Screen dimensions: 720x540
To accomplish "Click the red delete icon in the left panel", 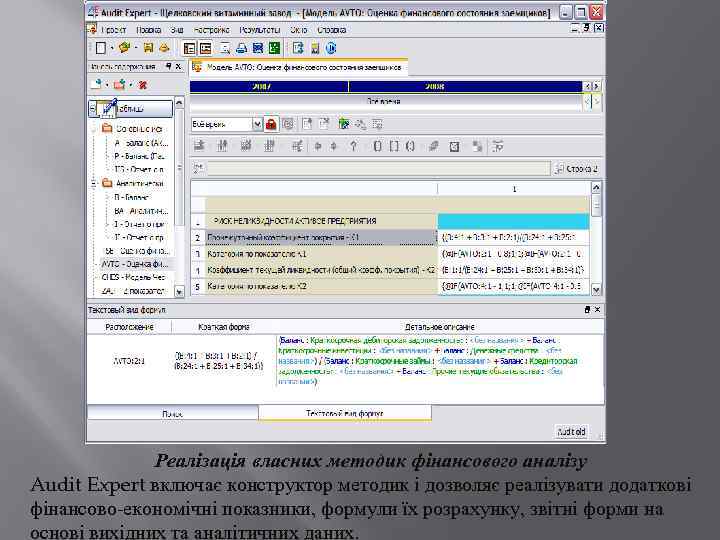I will [x=143, y=85].
